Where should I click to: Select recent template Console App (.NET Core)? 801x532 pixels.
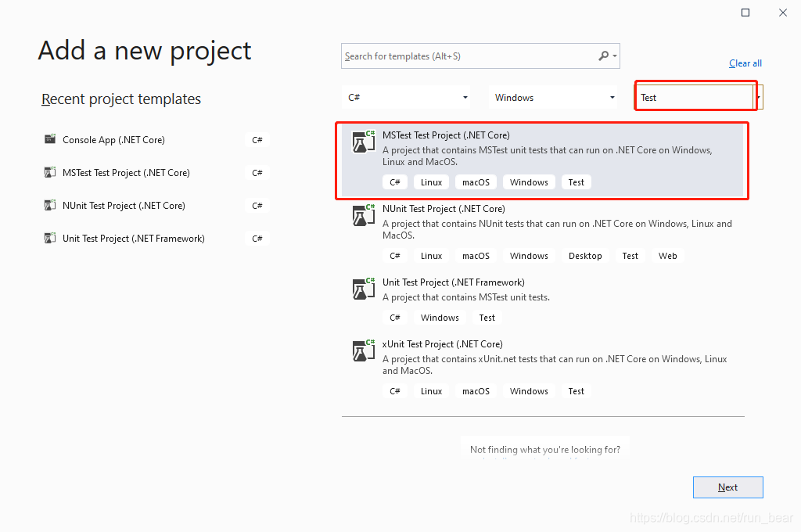pyautogui.click(x=113, y=139)
